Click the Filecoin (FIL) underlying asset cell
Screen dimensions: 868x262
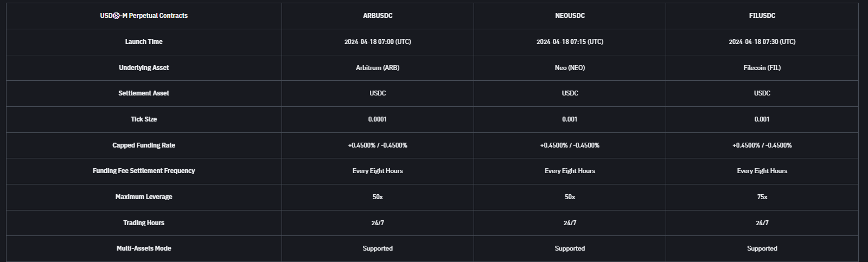tap(762, 68)
